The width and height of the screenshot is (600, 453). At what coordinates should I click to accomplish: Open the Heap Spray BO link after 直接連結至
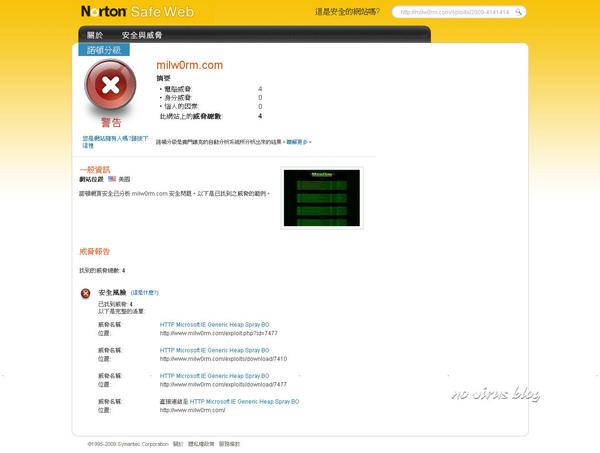point(245,401)
